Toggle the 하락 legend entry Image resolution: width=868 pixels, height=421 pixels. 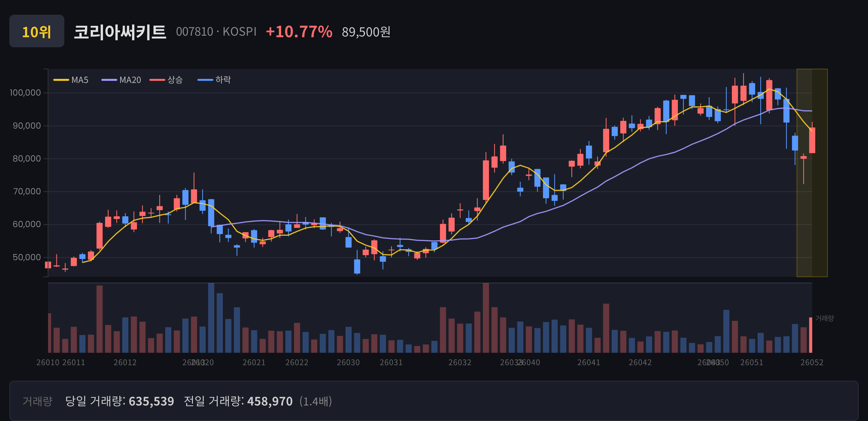coord(214,80)
